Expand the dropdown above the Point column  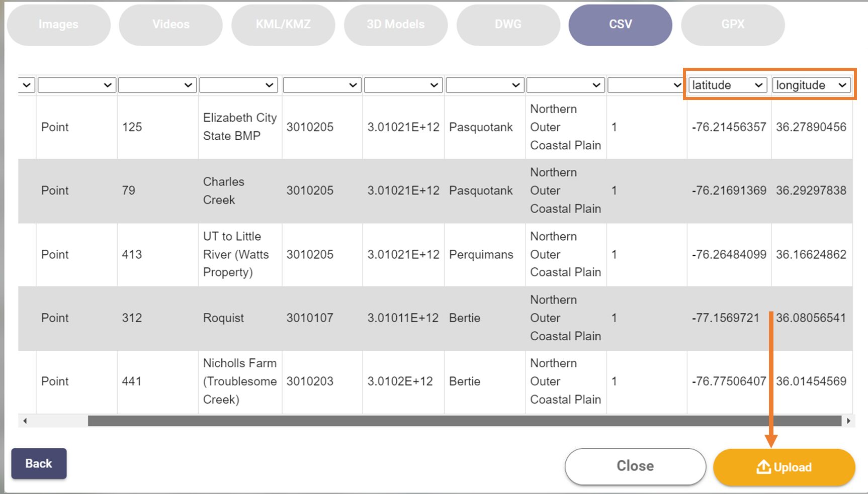click(x=77, y=85)
